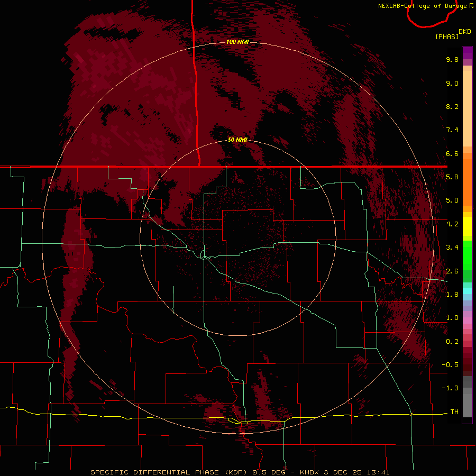The height and width of the screenshot is (476, 476).
Task: Pick the purple segment atop the color bar
Action: (x=467, y=53)
